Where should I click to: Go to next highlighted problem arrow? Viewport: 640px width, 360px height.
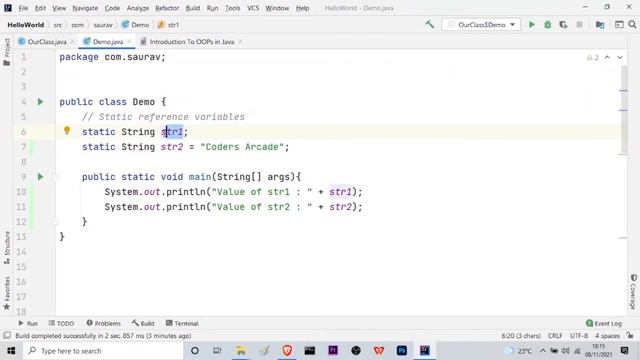(620, 58)
